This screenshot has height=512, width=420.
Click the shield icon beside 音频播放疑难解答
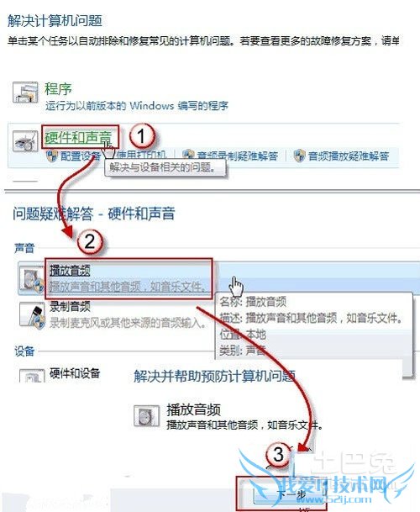point(300,156)
